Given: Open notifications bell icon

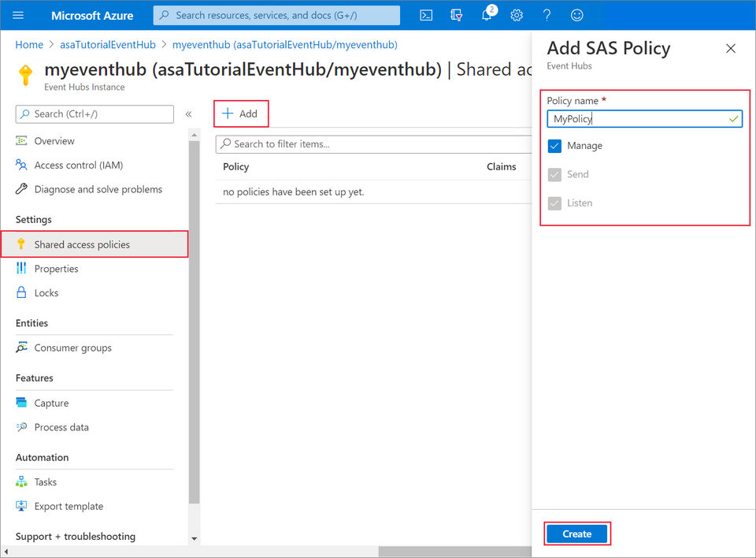Looking at the screenshot, I should point(487,15).
